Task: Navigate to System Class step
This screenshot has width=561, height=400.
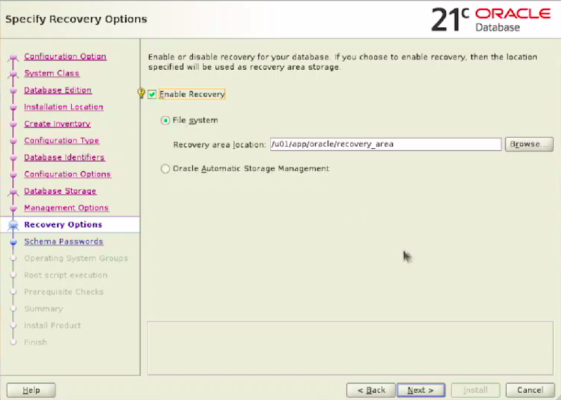Action: (x=52, y=73)
